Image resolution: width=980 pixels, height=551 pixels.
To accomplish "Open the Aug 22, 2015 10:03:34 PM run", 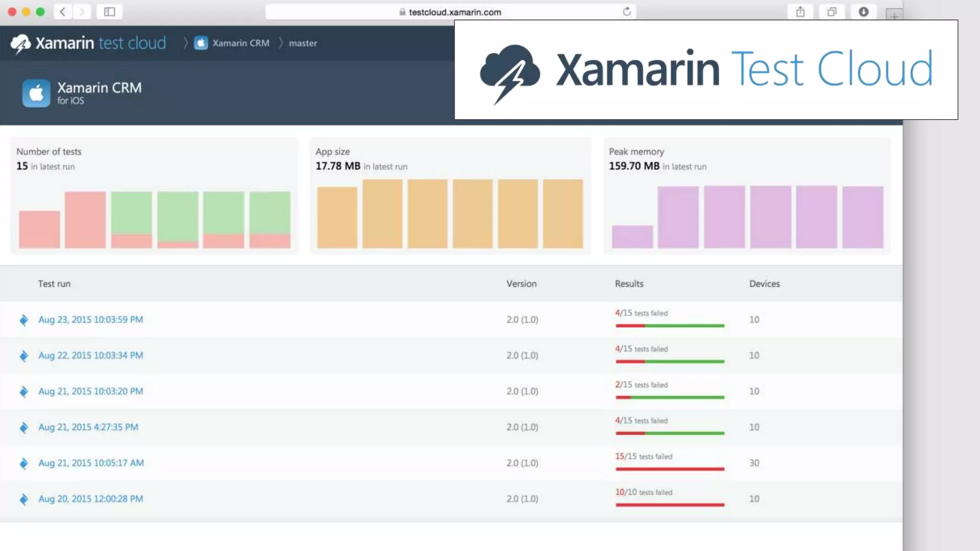I will 90,355.
